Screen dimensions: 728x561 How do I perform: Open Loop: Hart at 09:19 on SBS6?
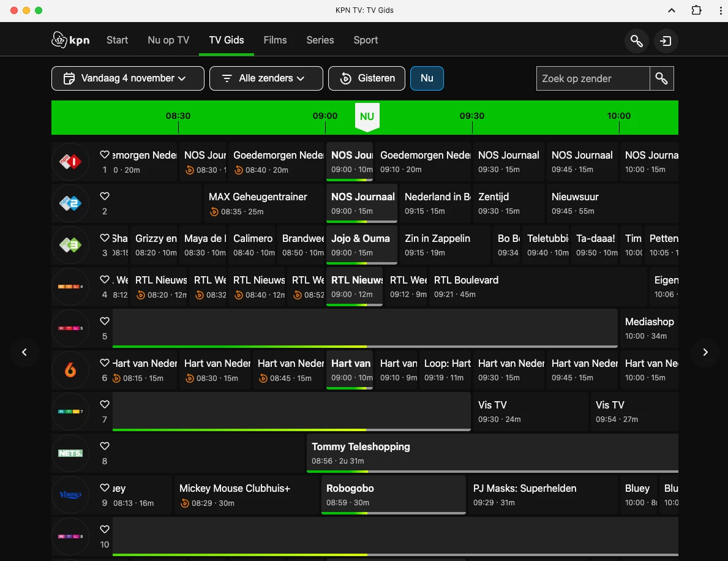446,370
